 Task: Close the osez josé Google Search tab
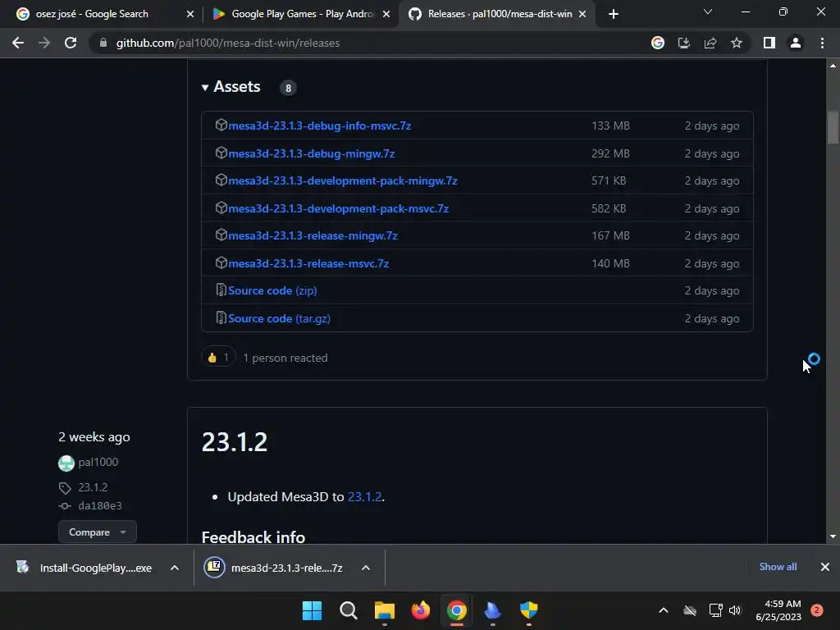[190, 14]
